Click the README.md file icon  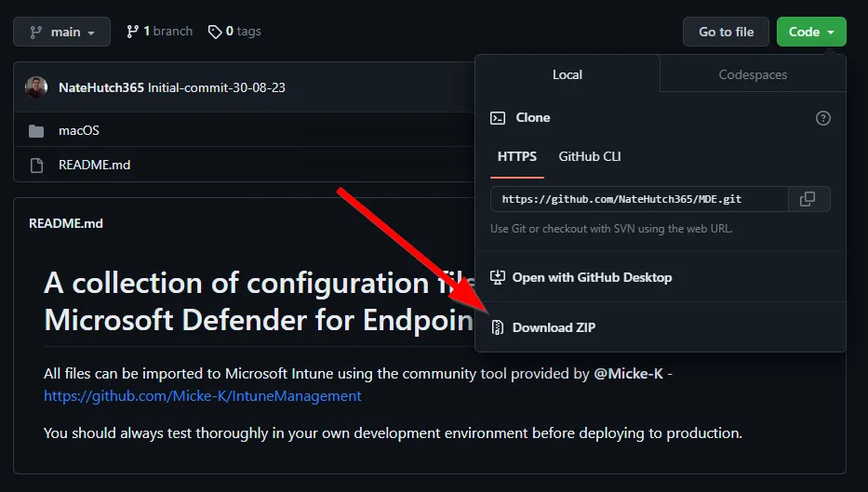coord(36,166)
